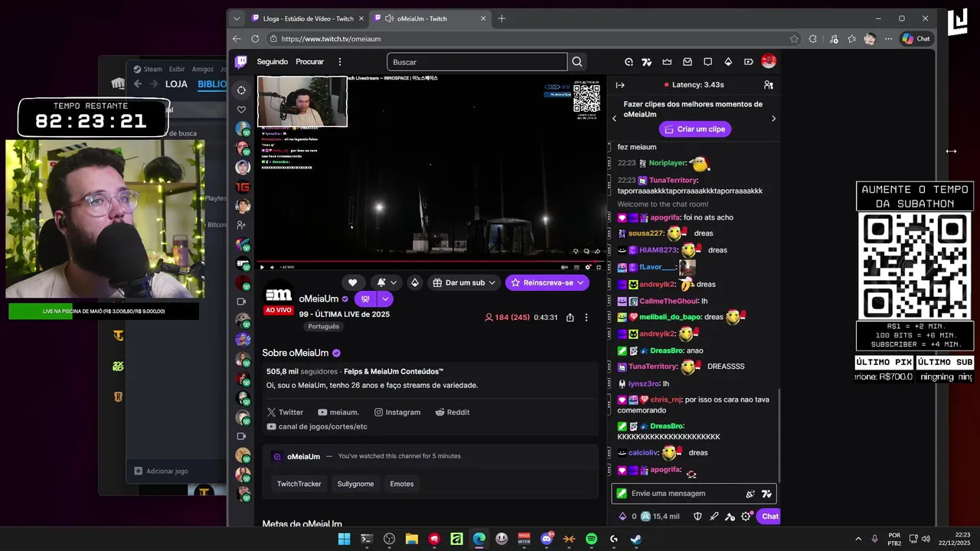Click the 7TV icon in Twitch header

[x=646, y=62]
